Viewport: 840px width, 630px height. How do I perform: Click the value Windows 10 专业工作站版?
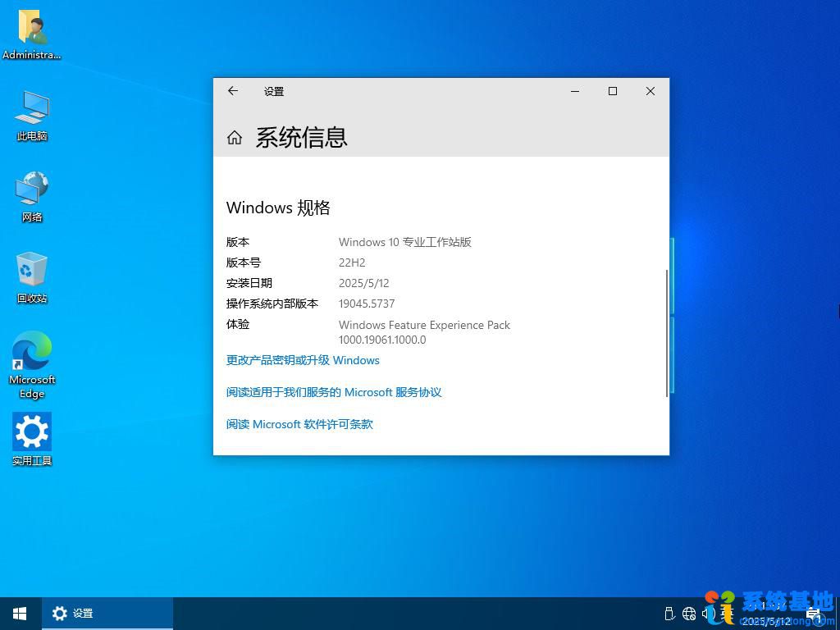[x=405, y=242]
